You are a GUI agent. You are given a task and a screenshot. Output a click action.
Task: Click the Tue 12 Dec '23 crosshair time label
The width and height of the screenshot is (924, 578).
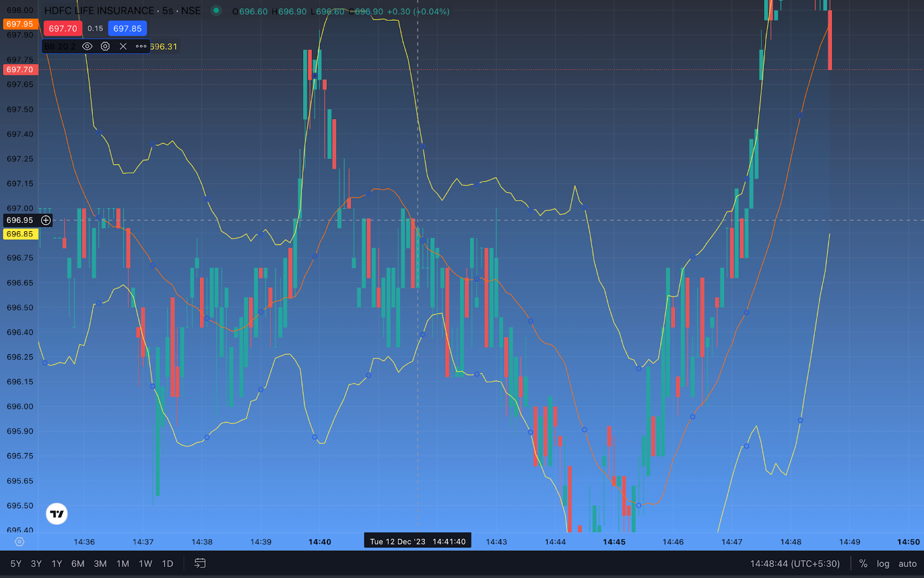point(418,542)
